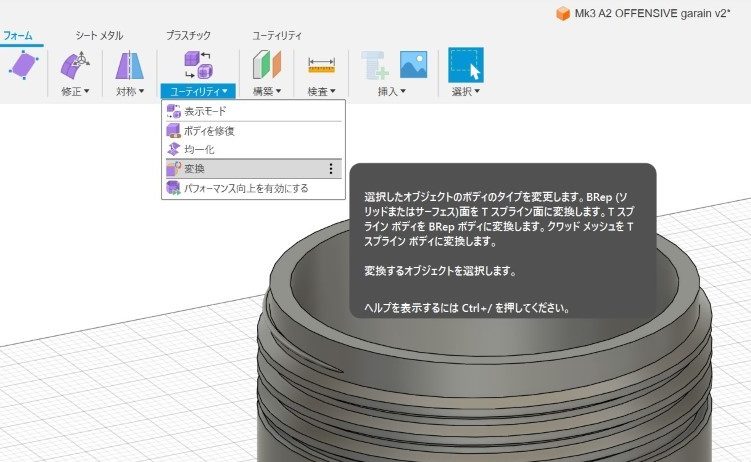Choose 均一化 in the dropdown menu

tap(199, 149)
